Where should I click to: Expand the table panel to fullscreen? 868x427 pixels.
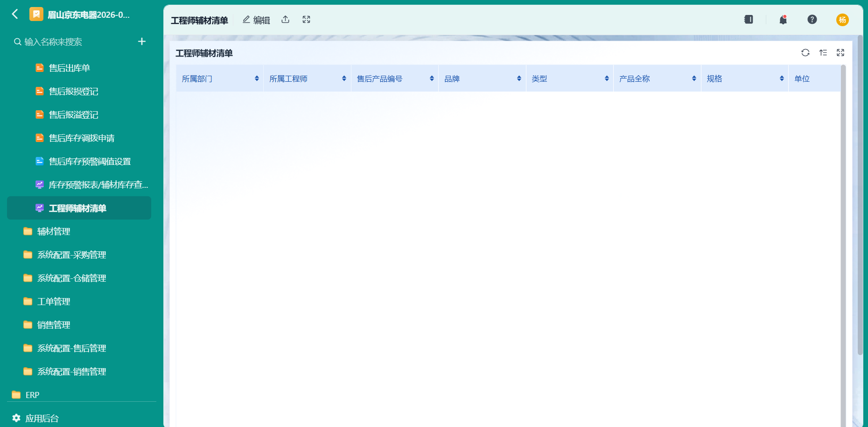[840, 53]
